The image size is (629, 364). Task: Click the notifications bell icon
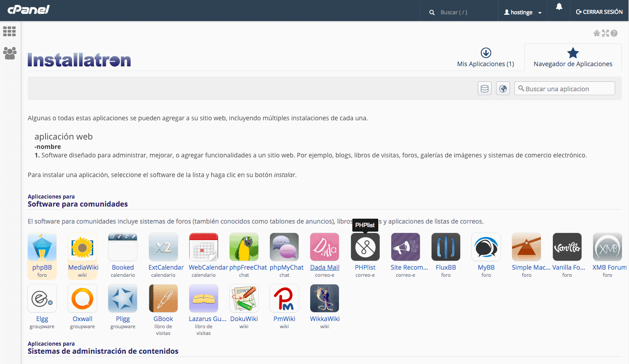559,7
